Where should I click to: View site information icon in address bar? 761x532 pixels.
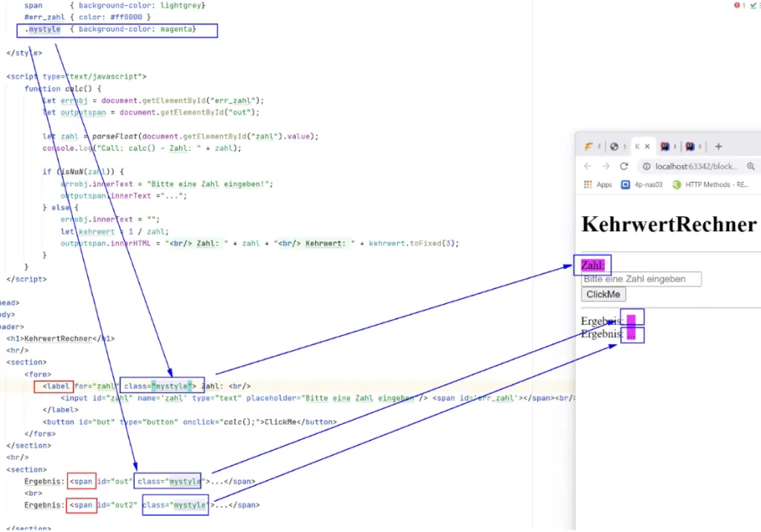click(647, 166)
